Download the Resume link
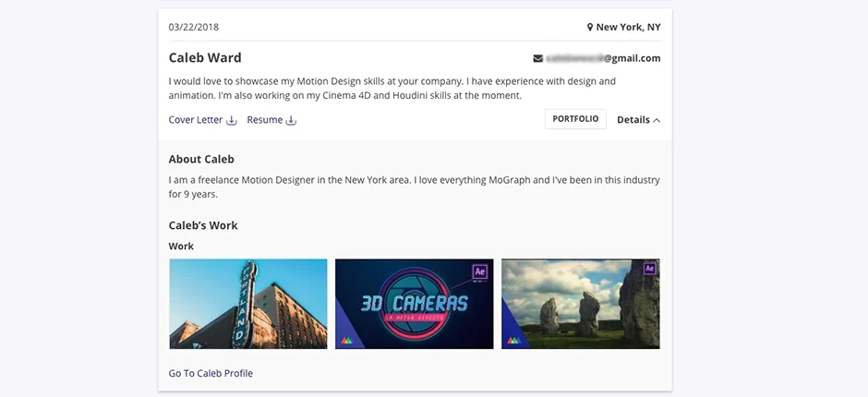 tap(265, 120)
